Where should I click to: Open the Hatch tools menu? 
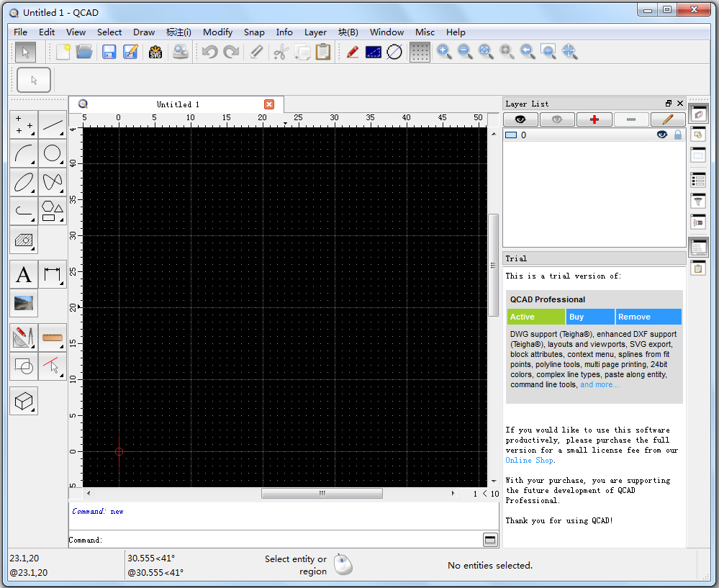(x=24, y=240)
